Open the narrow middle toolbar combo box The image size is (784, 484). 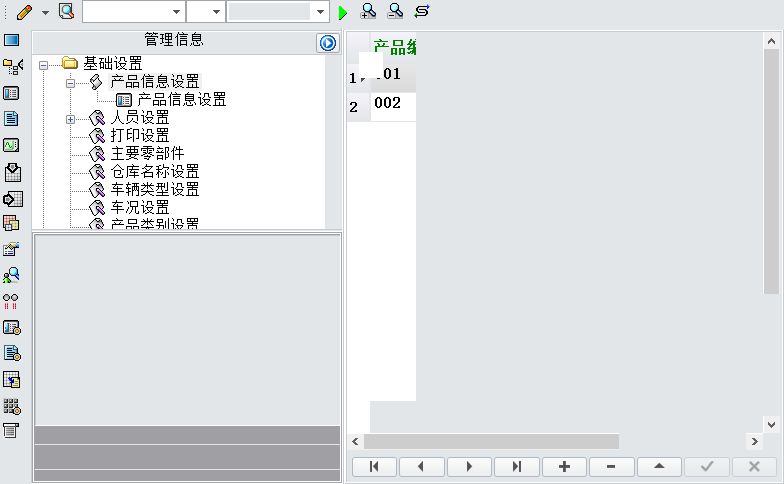(x=206, y=12)
